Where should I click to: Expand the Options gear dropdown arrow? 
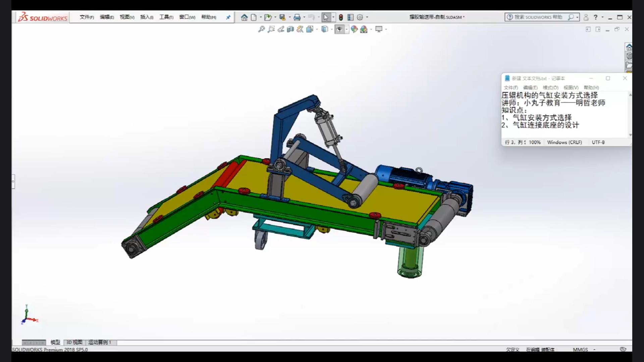(367, 17)
